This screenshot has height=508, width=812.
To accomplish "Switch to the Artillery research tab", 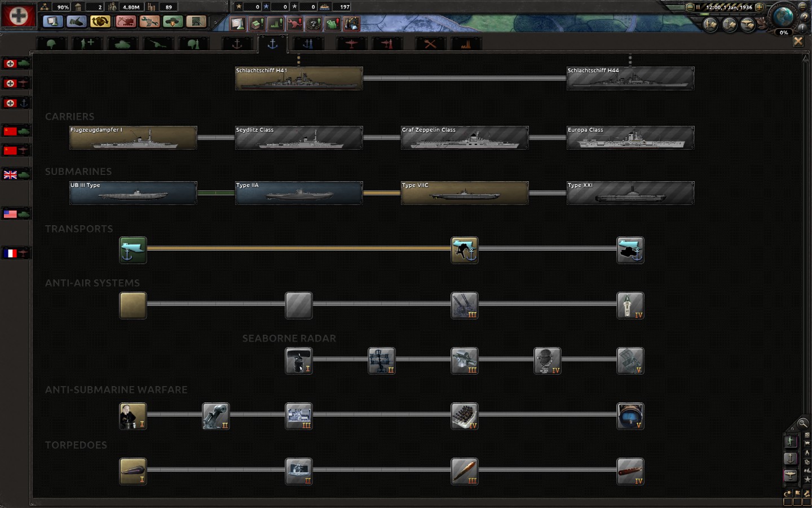I will [157, 43].
